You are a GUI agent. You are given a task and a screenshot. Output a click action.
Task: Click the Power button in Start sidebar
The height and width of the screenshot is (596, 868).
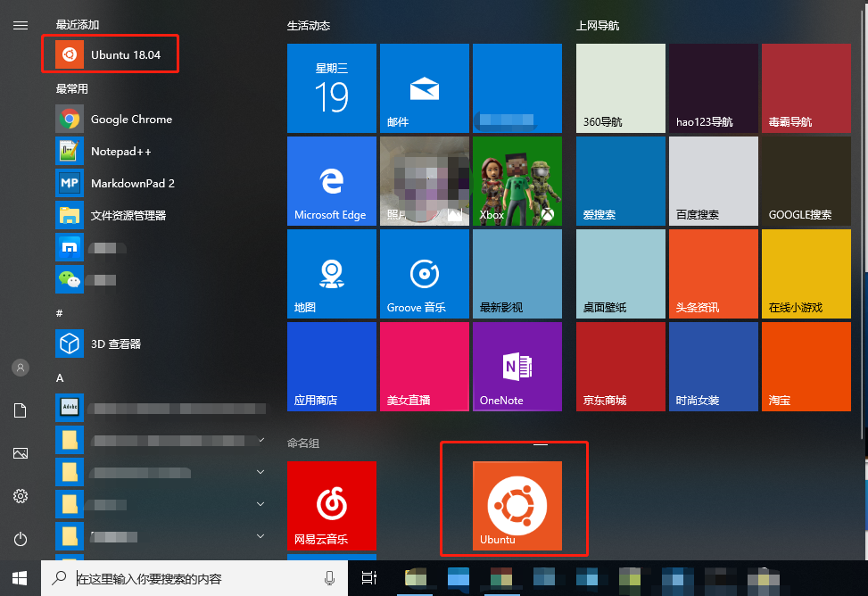[21, 539]
